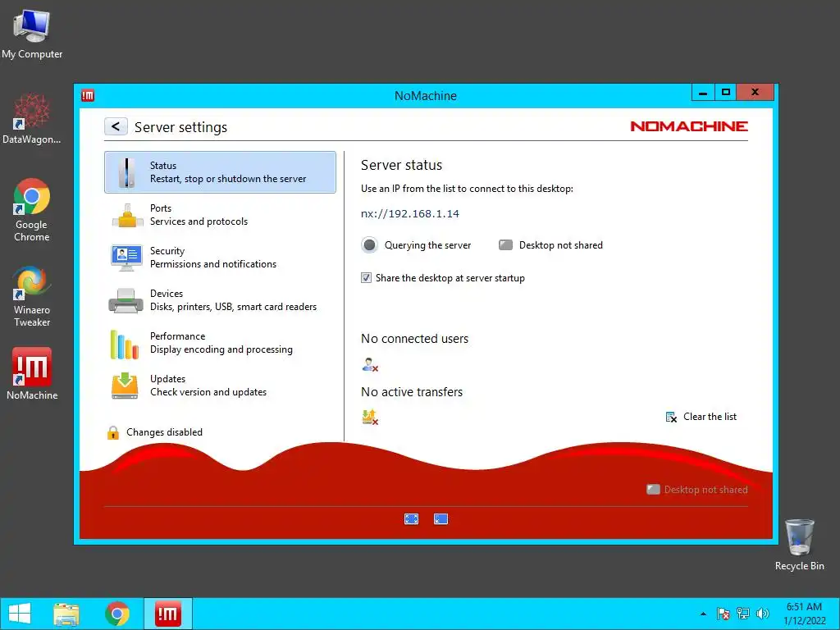Click the no active transfers icon
The width and height of the screenshot is (840, 630).
coord(370,417)
